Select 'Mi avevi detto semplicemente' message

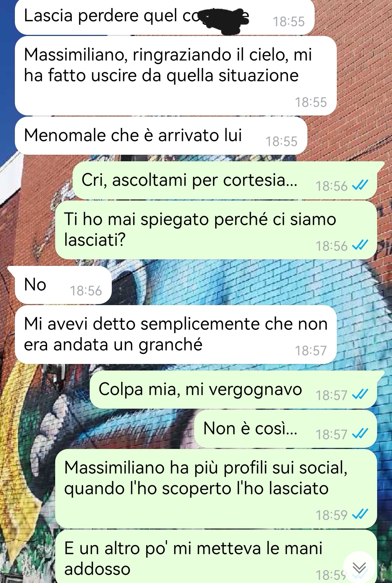click(x=176, y=335)
